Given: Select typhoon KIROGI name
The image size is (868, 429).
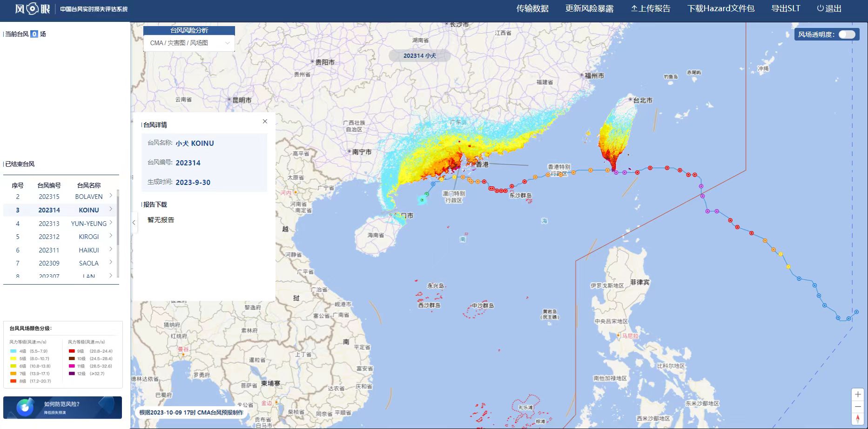Looking at the screenshot, I should (x=89, y=237).
